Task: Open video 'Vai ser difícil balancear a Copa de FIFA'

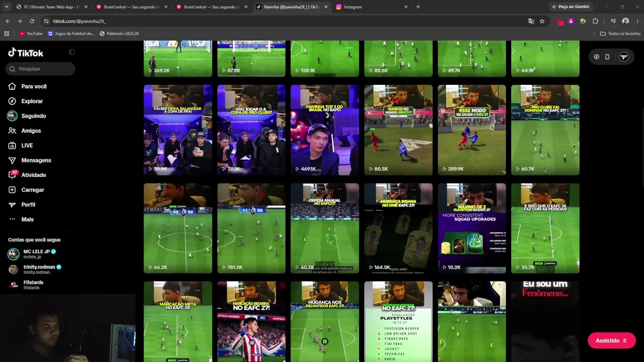Action: click(x=178, y=130)
